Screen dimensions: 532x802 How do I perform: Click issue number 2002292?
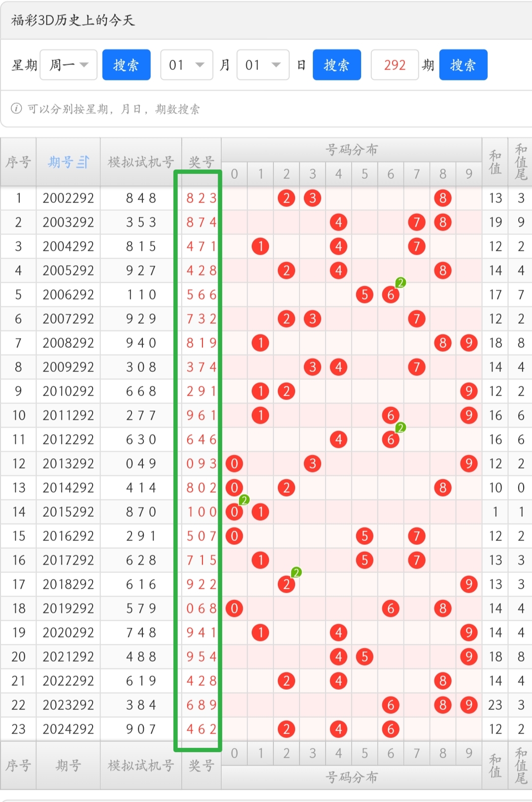point(68,198)
